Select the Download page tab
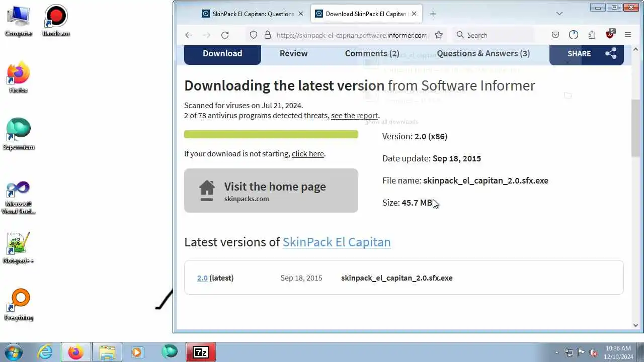644x362 pixels. [x=222, y=53]
